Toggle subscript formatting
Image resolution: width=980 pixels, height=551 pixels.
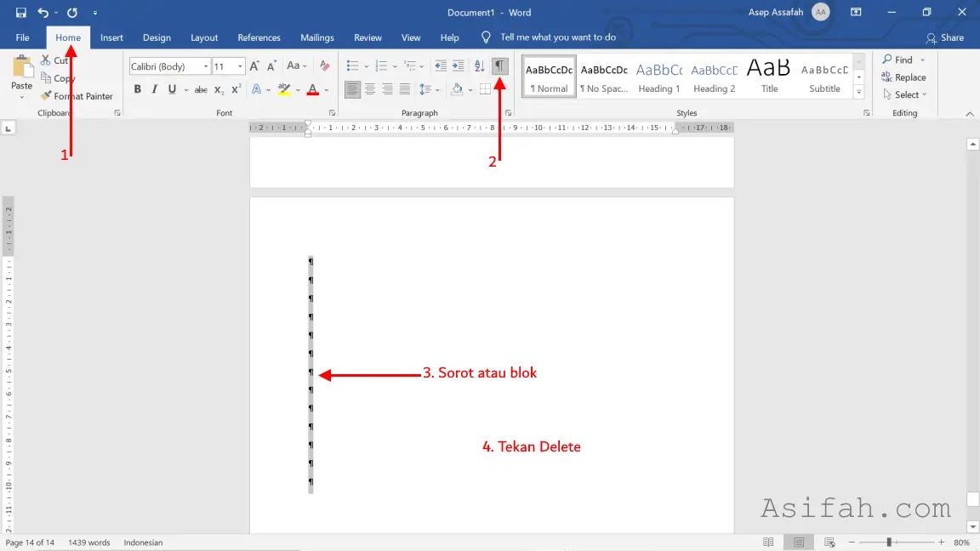(x=219, y=89)
